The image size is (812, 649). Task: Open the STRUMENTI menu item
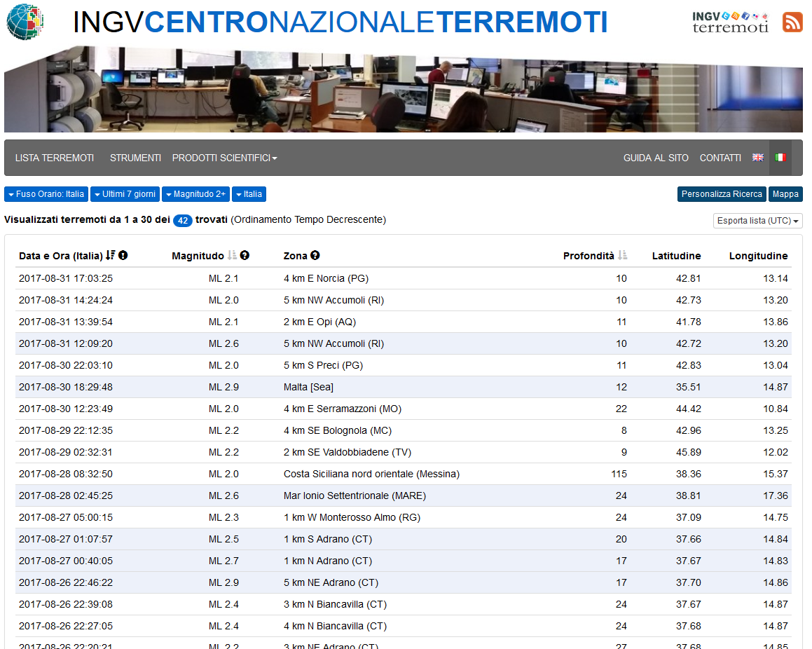click(135, 158)
